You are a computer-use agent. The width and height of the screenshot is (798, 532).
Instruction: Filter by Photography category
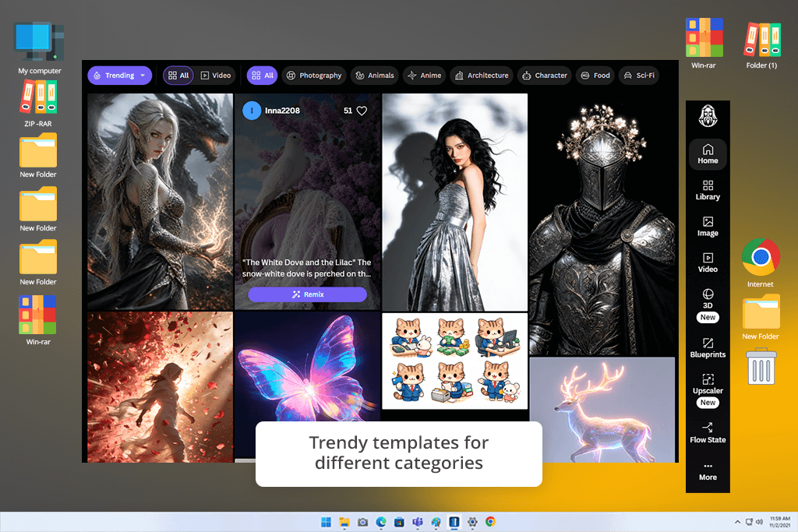314,76
